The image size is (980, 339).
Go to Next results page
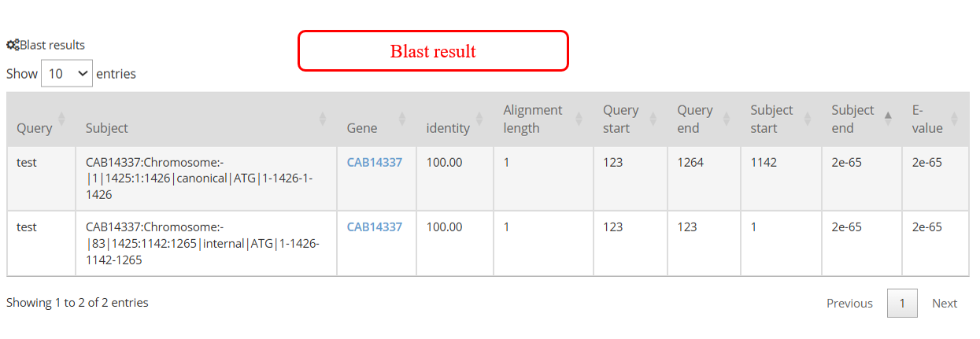pyautogui.click(x=944, y=304)
